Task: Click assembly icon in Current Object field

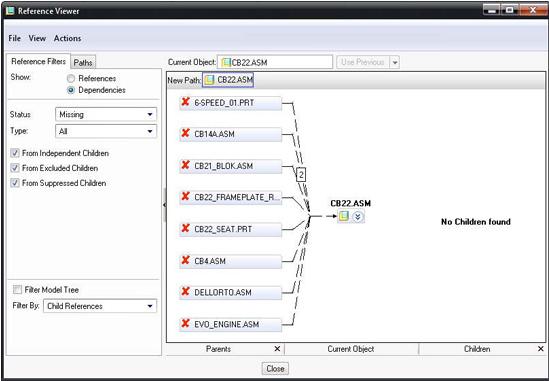Action: [226, 62]
